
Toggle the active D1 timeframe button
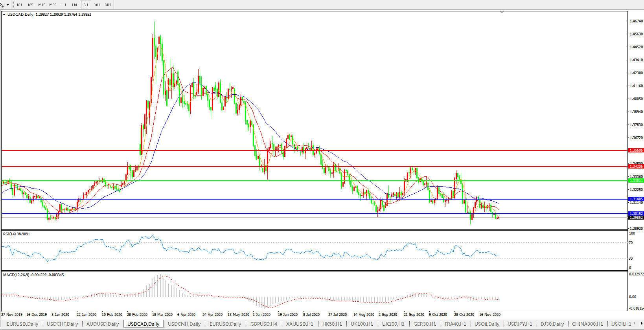click(86, 5)
